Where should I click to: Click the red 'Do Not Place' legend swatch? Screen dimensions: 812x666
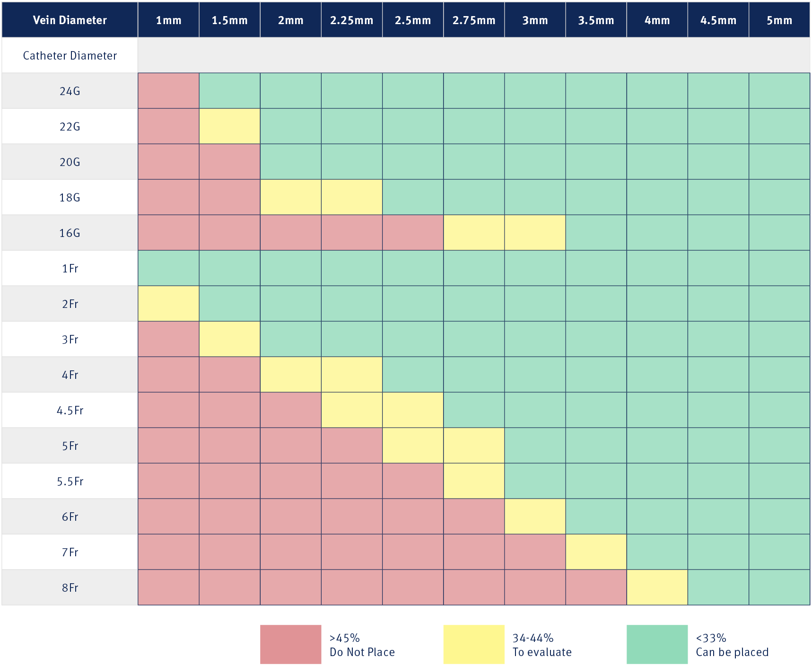290,644
